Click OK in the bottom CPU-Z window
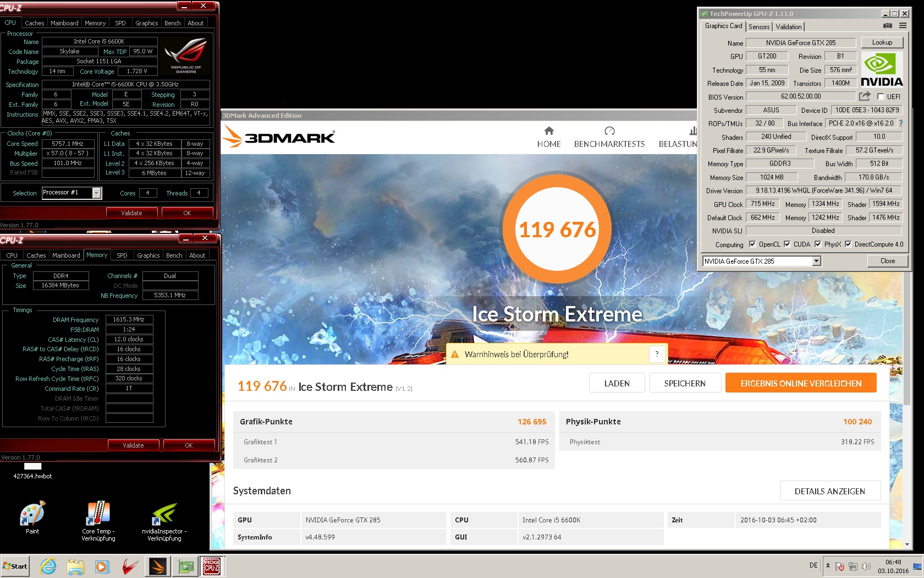 (189, 445)
